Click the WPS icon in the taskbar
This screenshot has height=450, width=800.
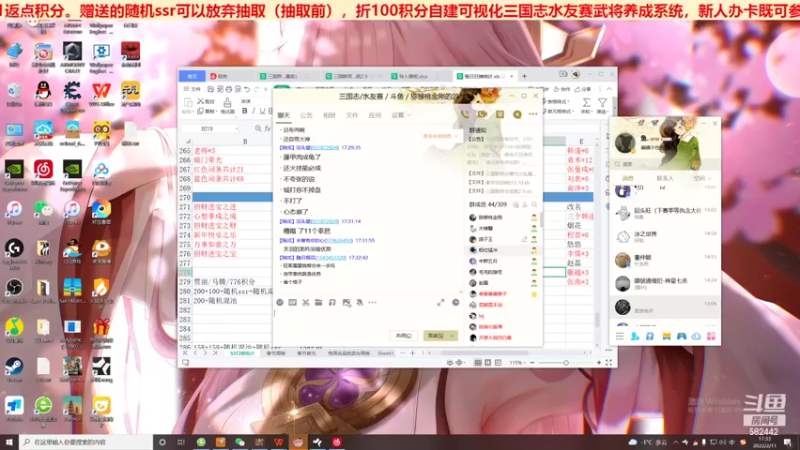279,442
